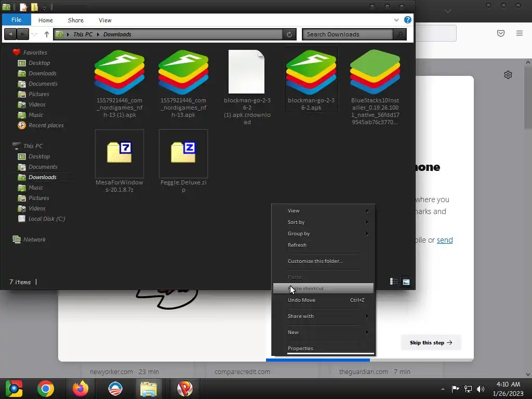The height and width of the screenshot is (399, 532).
Task: Click the Search Downloads input field
Action: pos(348,34)
